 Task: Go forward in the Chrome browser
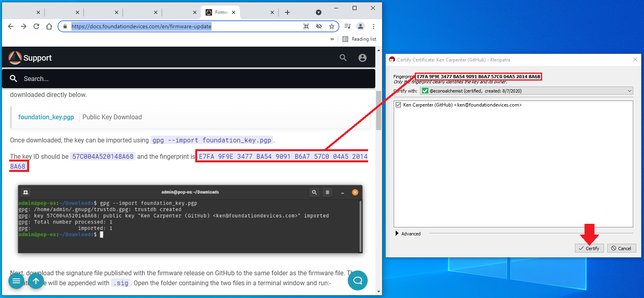[24, 26]
